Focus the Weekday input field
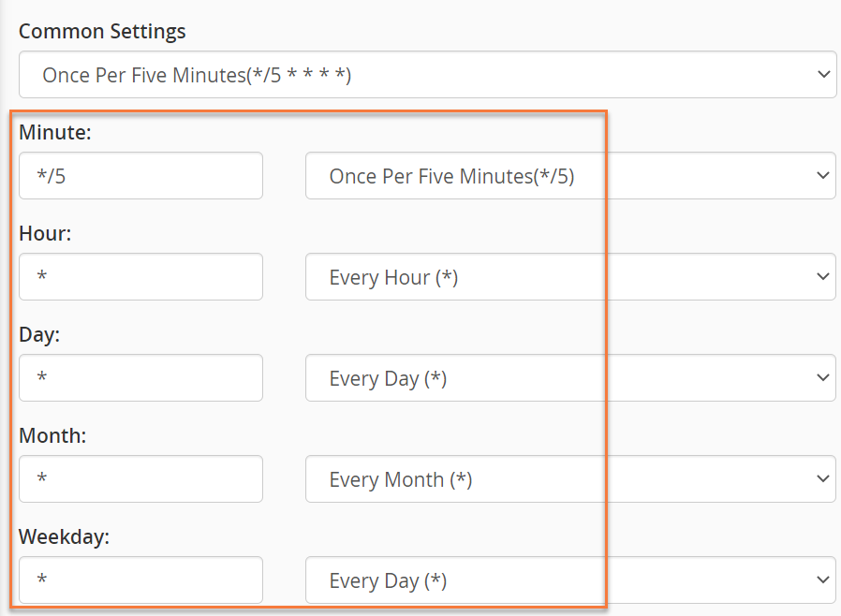This screenshot has height=616, width=841. 140,580
